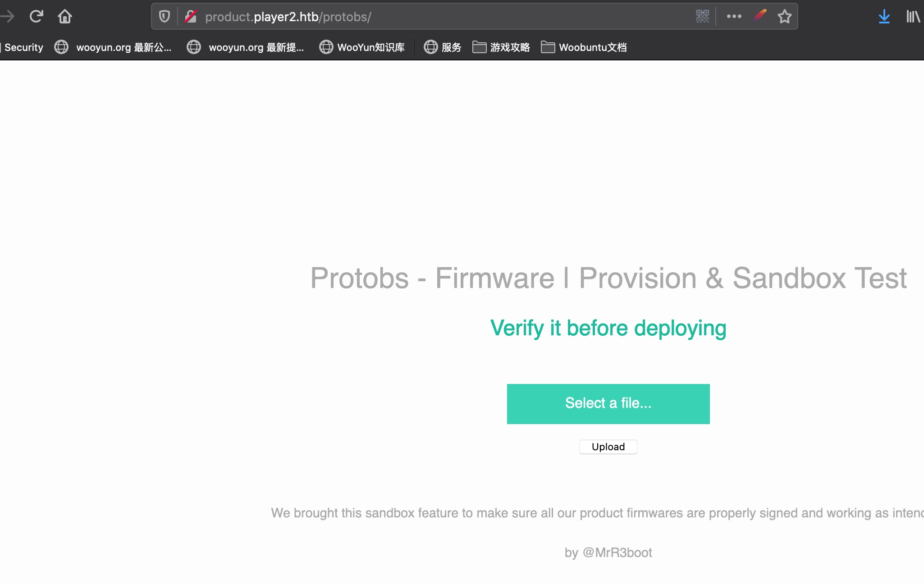Click the insecure connection lock icon
924x585 pixels.
191,17
